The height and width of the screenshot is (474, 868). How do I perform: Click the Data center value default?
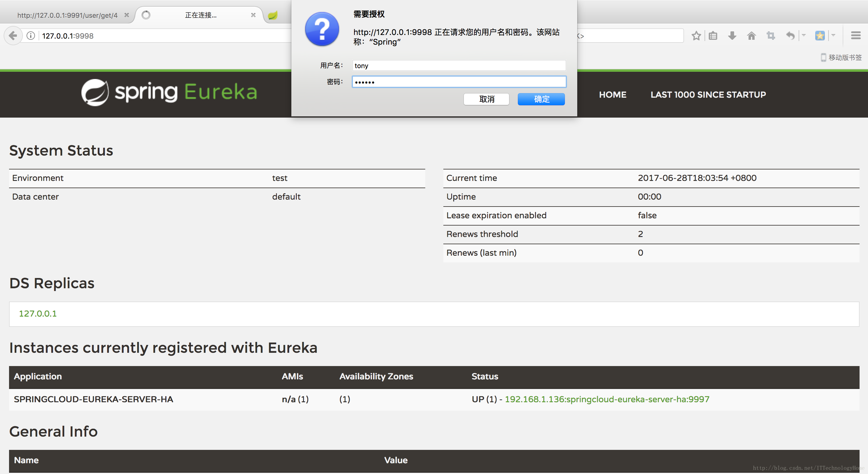point(286,197)
